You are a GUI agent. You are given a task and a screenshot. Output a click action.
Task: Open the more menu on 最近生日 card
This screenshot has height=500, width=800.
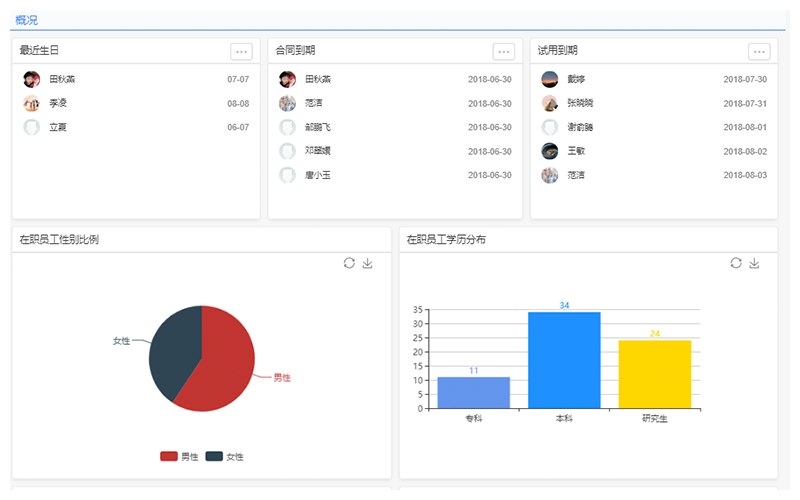pyautogui.click(x=241, y=51)
